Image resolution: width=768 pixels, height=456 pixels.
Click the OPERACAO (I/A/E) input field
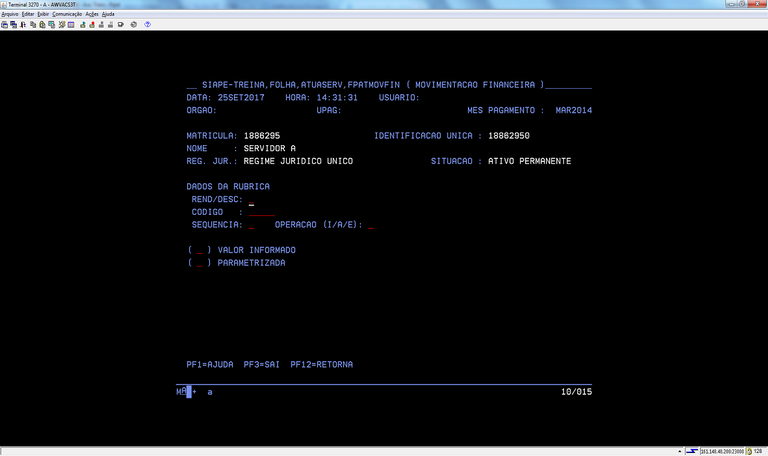pyautogui.click(x=371, y=225)
